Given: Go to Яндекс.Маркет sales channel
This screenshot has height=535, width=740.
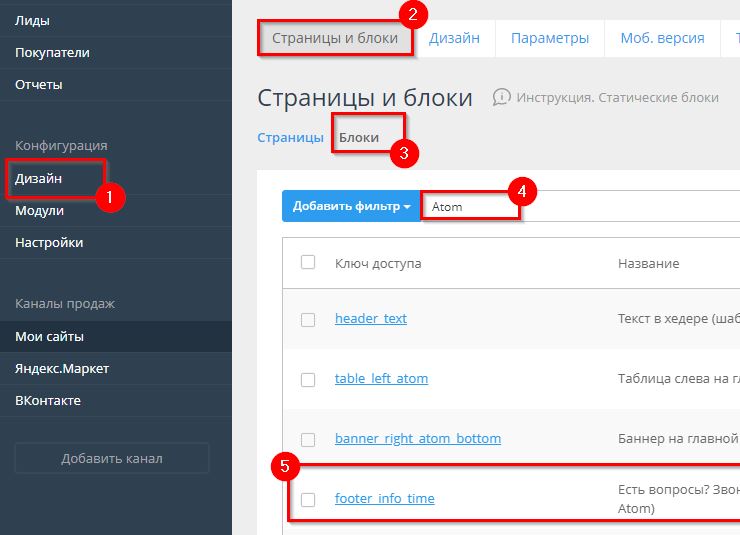Looking at the screenshot, I should [62, 369].
